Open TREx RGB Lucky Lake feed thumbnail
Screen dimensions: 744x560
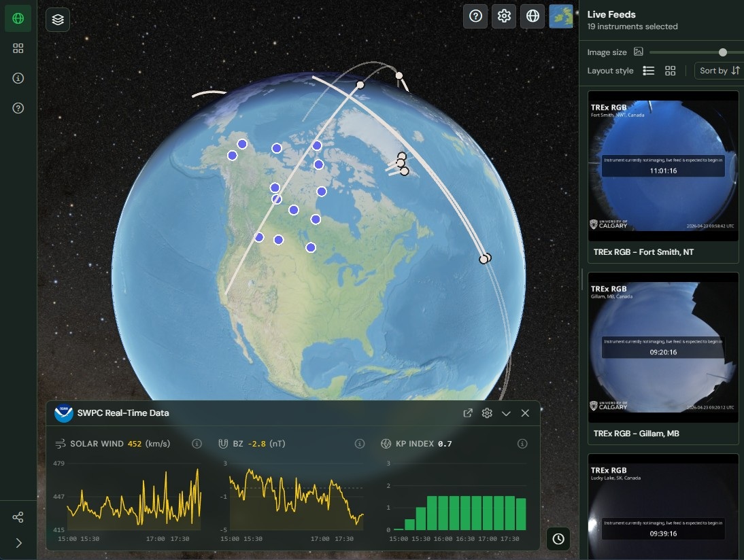tap(663, 507)
